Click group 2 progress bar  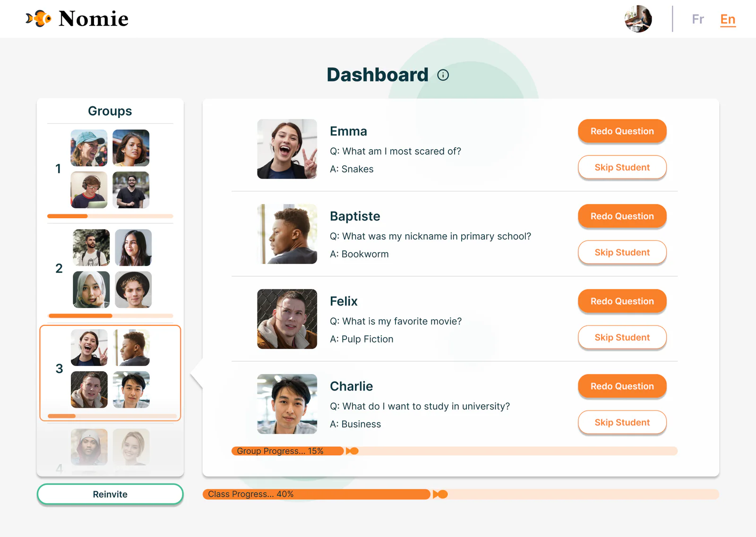pos(110,316)
